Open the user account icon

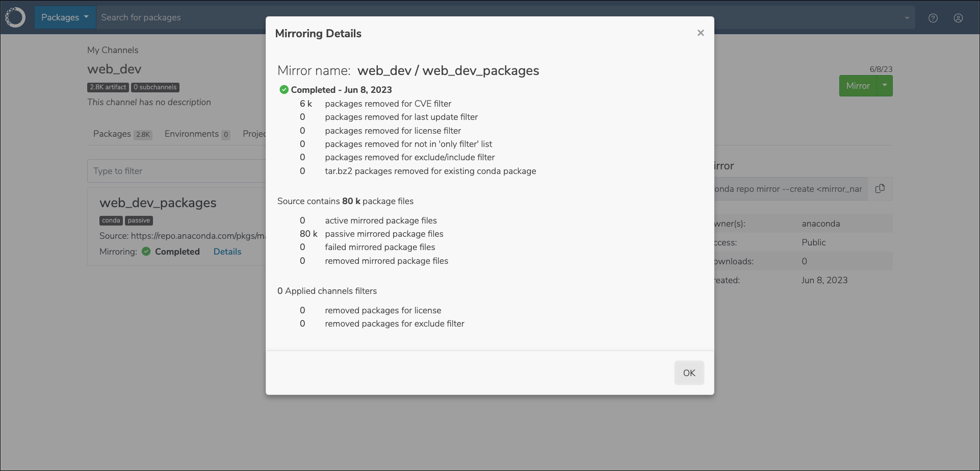click(x=959, y=18)
